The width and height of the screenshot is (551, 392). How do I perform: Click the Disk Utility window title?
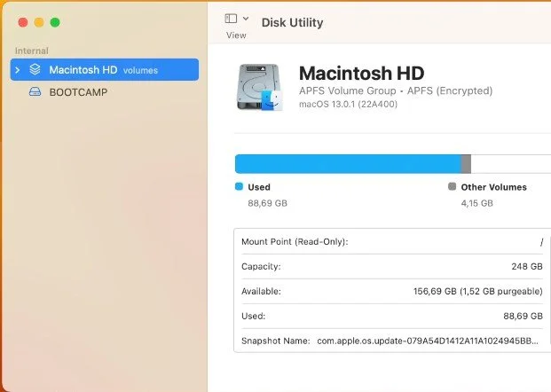[293, 22]
